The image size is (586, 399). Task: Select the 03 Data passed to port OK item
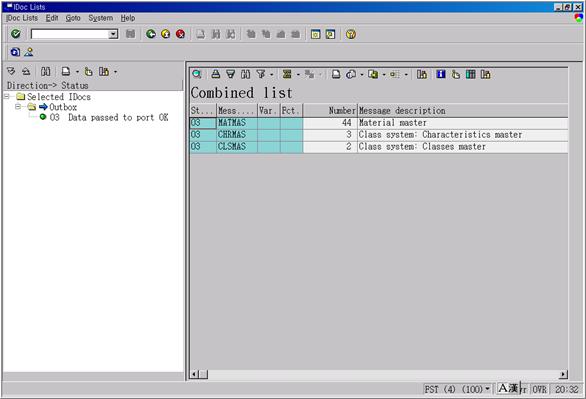[x=109, y=117]
